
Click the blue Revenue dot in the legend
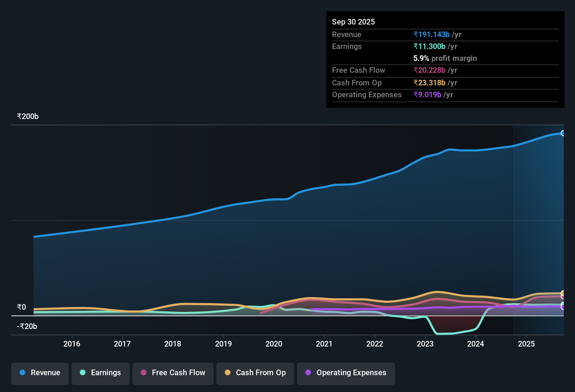(x=22, y=373)
